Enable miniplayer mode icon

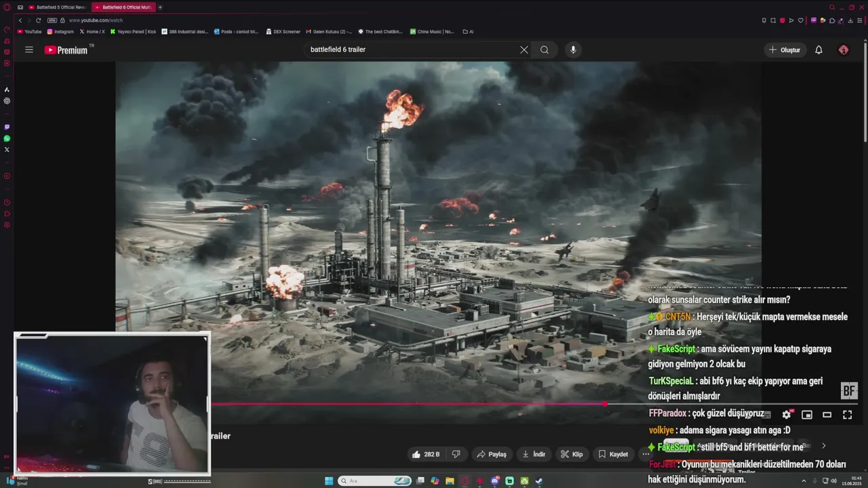tap(807, 415)
